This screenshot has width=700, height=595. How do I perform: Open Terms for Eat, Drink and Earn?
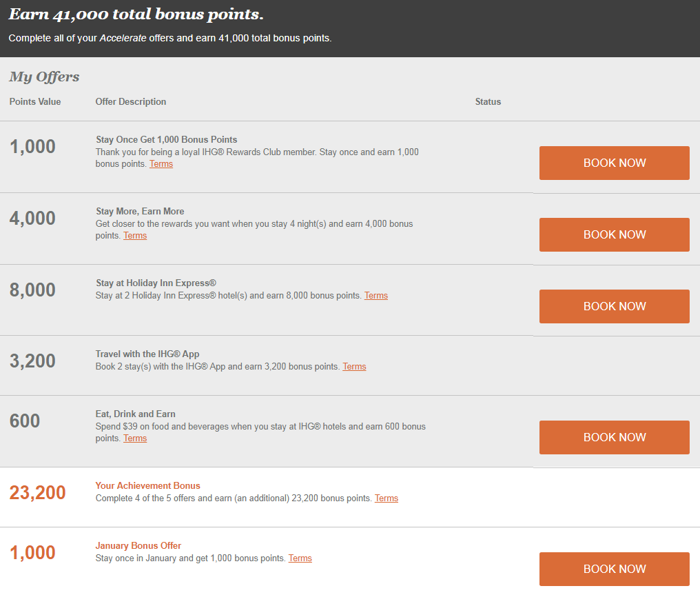(135, 438)
